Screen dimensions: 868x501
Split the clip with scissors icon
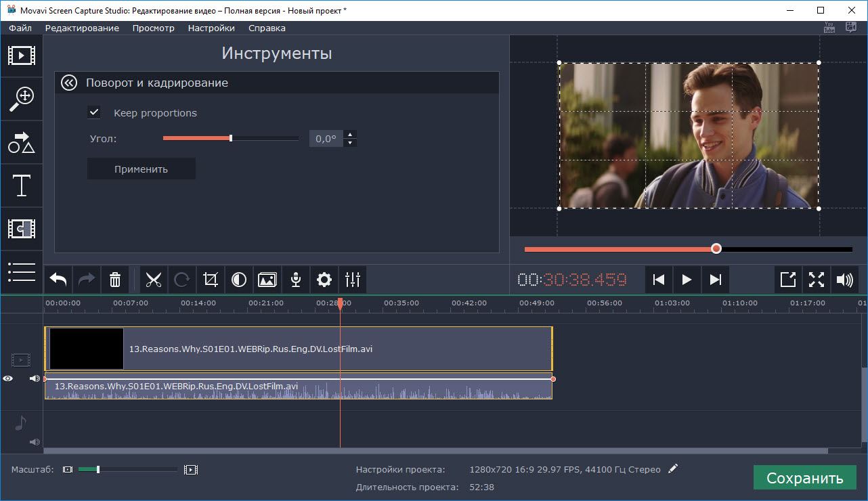(154, 280)
